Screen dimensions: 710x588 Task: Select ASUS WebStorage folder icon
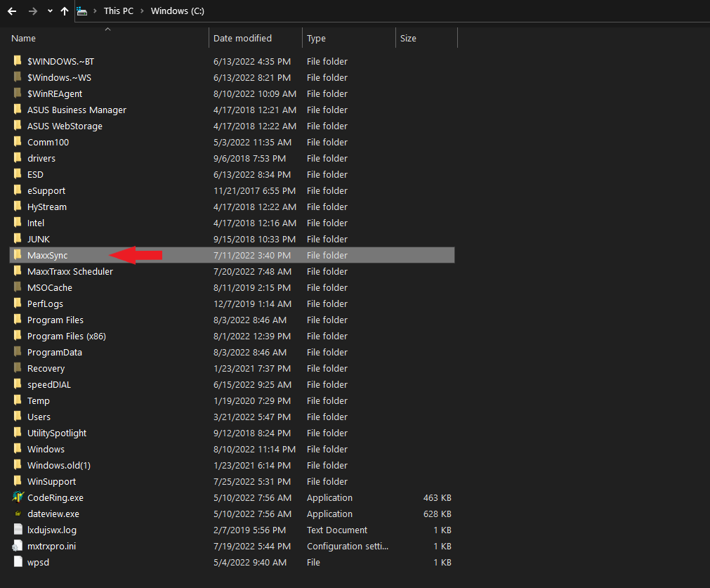tap(18, 126)
